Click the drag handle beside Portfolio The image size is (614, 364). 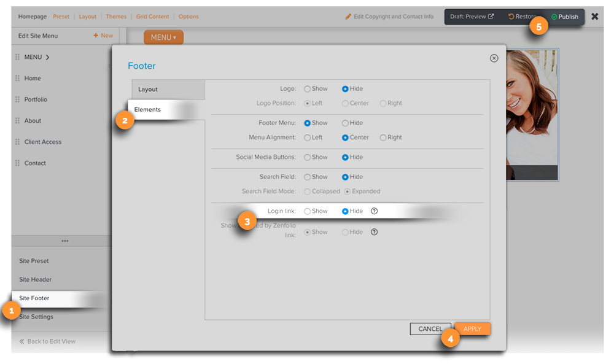tap(17, 99)
